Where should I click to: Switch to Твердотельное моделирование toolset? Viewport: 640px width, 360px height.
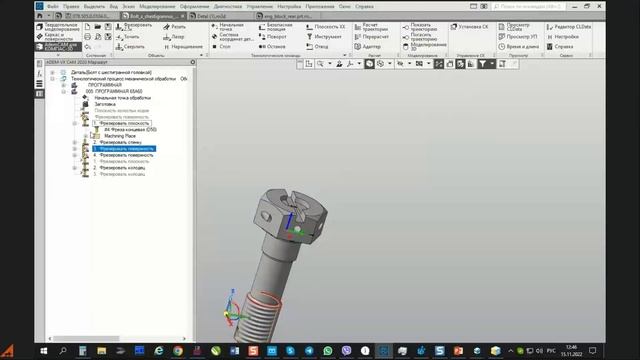coord(58,27)
